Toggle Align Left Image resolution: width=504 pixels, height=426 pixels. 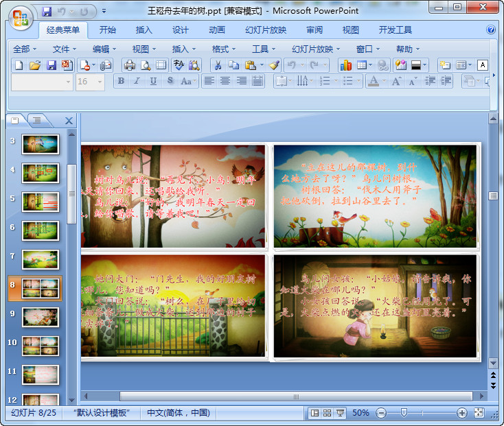209,81
